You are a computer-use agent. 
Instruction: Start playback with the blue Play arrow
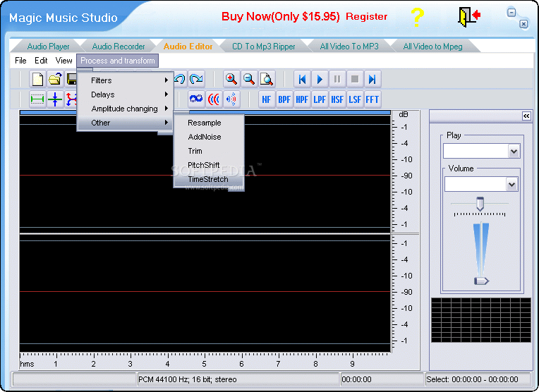tap(320, 80)
